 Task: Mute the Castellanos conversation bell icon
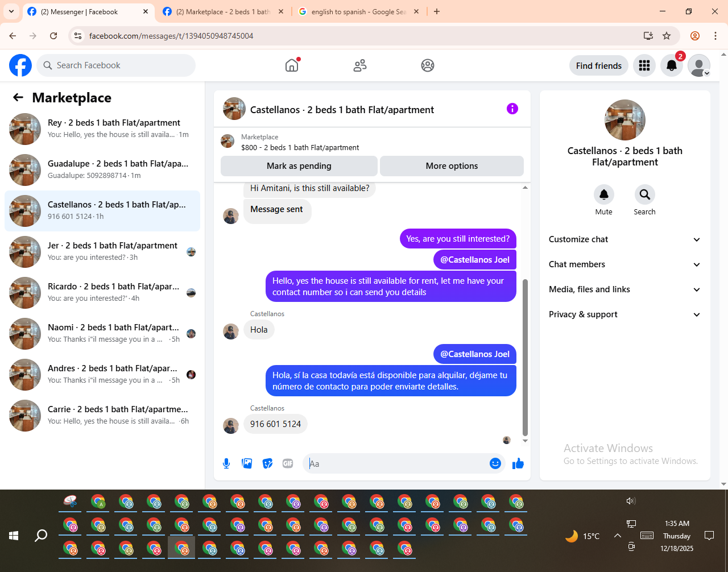(604, 194)
